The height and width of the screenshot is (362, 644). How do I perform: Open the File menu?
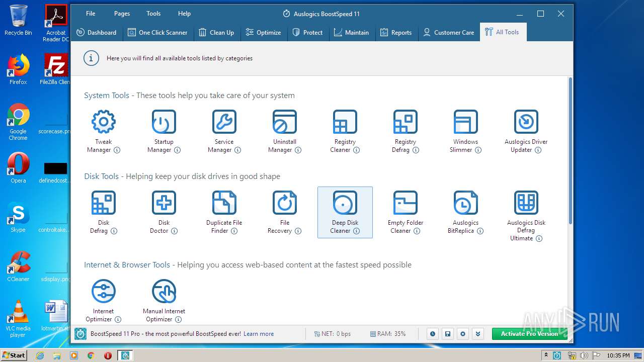click(91, 14)
